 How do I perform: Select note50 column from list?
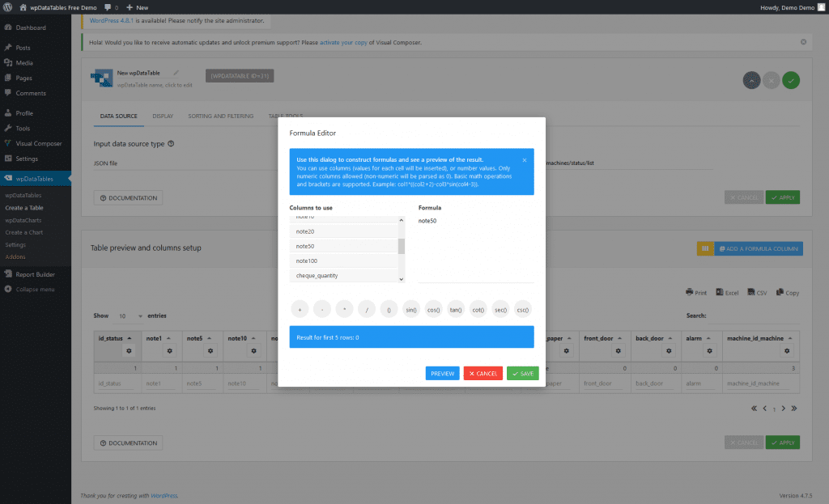tap(343, 246)
